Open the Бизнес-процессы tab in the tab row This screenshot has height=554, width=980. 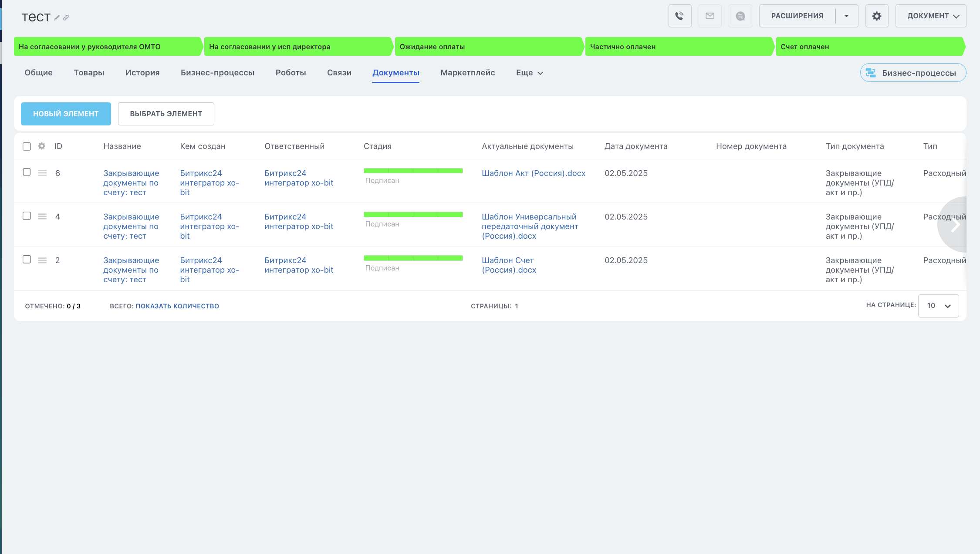coord(217,73)
